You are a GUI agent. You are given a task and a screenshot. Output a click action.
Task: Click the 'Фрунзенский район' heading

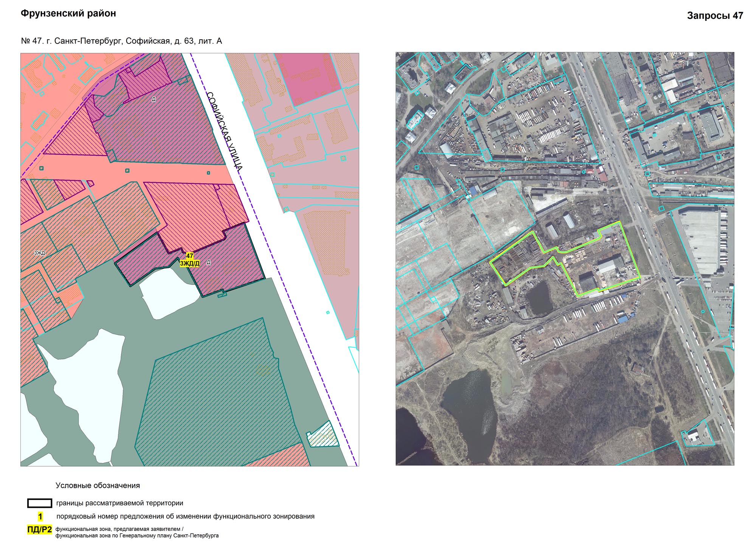[68, 14]
